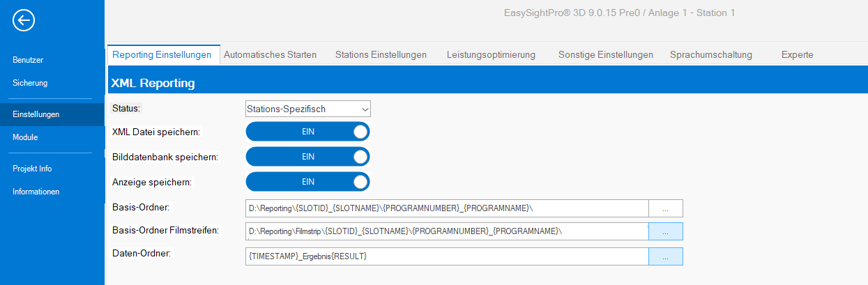
Task: Open Benutzer in the sidebar
Action: point(29,60)
